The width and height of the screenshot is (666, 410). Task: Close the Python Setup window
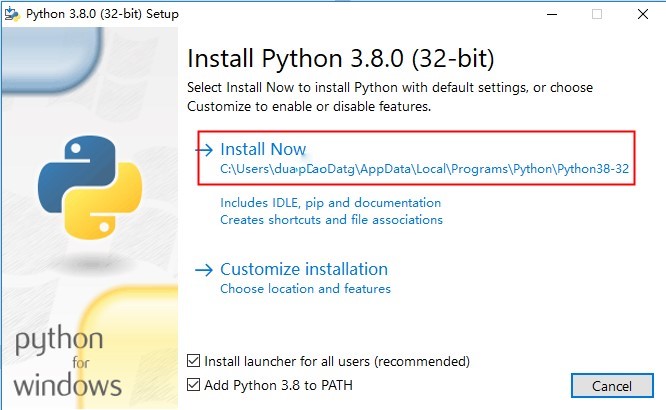click(643, 14)
